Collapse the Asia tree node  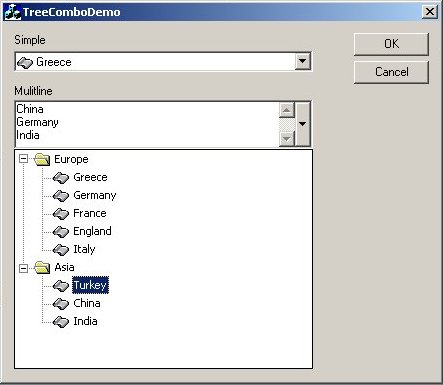pyautogui.click(x=23, y=268)
